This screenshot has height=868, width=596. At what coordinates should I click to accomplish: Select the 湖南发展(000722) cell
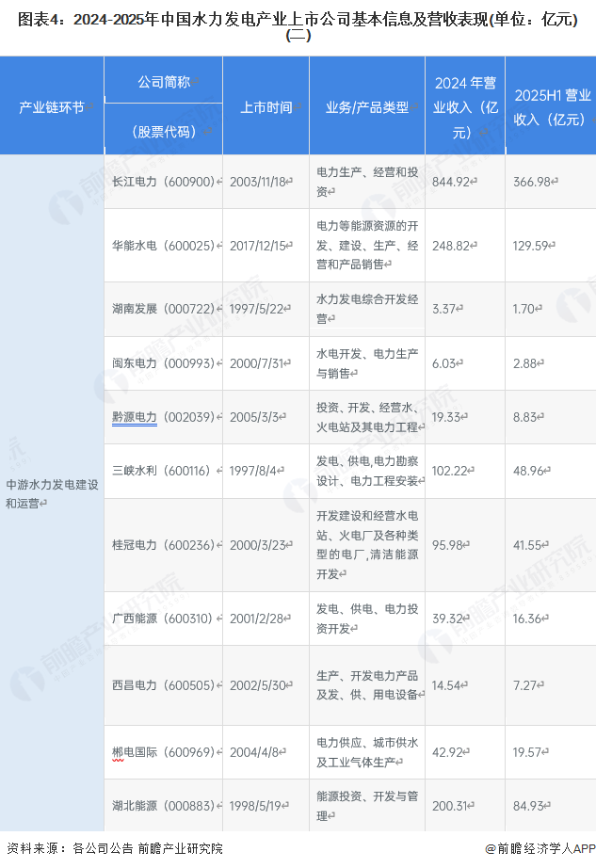point(163,309)
